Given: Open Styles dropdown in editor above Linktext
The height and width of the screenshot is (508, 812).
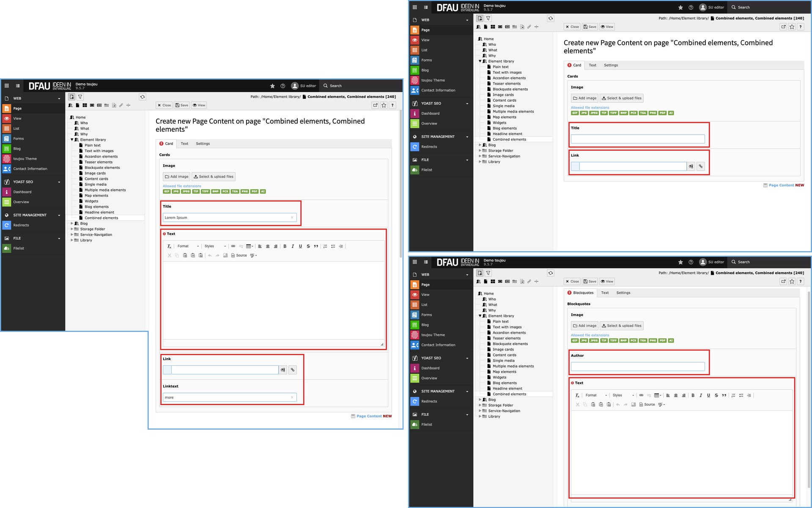Looking at the screenshot, I should pos(215,246).
